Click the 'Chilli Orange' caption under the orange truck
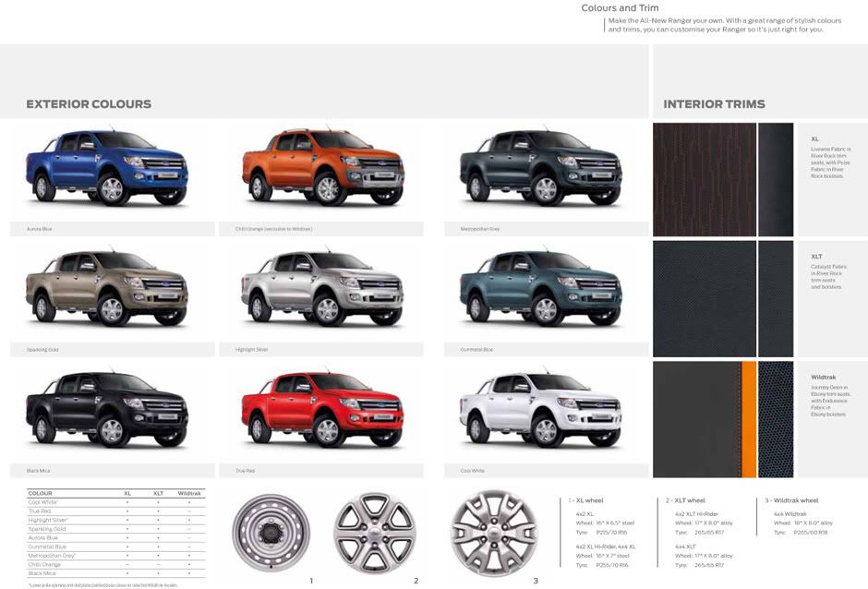The width and height of the screenshot is (868, 589). click(273, 229)
